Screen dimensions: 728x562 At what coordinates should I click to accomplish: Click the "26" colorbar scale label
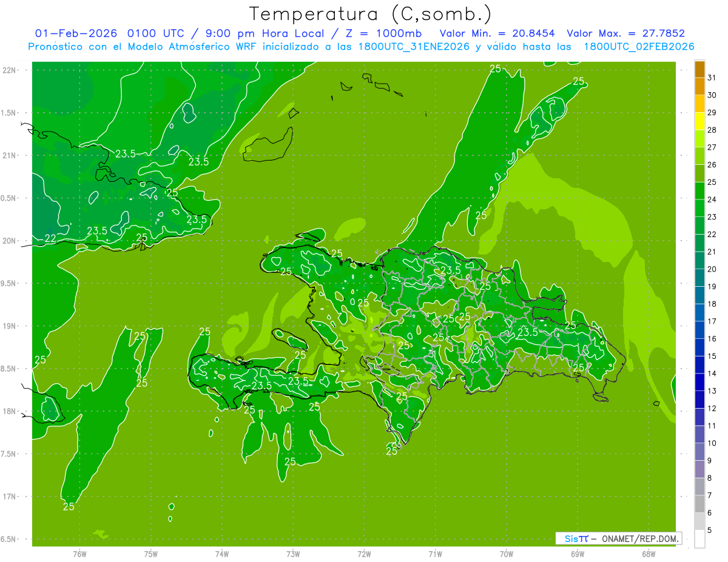(712, 164)
